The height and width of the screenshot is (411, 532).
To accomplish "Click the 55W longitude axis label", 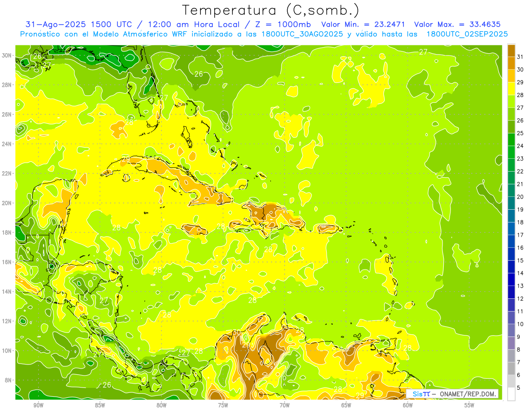I will coord(469,405).
